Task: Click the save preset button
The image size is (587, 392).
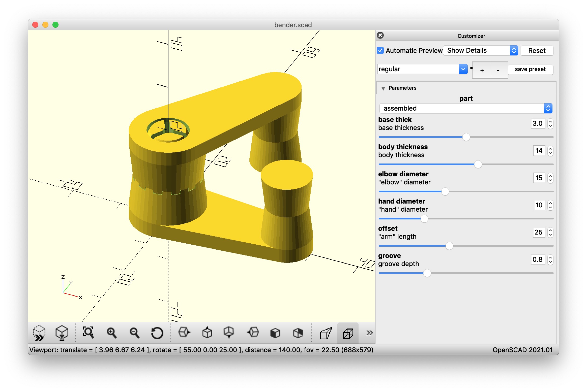Action: 530,69
